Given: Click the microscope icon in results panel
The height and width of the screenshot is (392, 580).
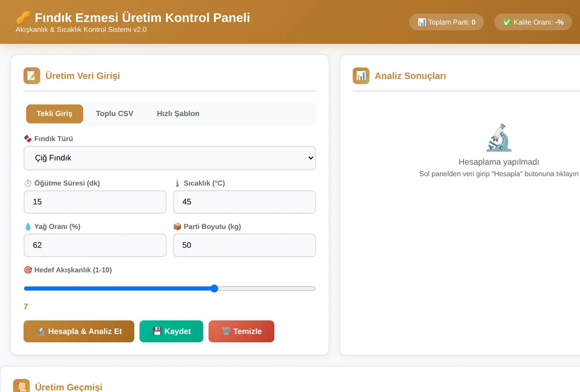Looking at the screenshot, I should [x=499, y=138].
